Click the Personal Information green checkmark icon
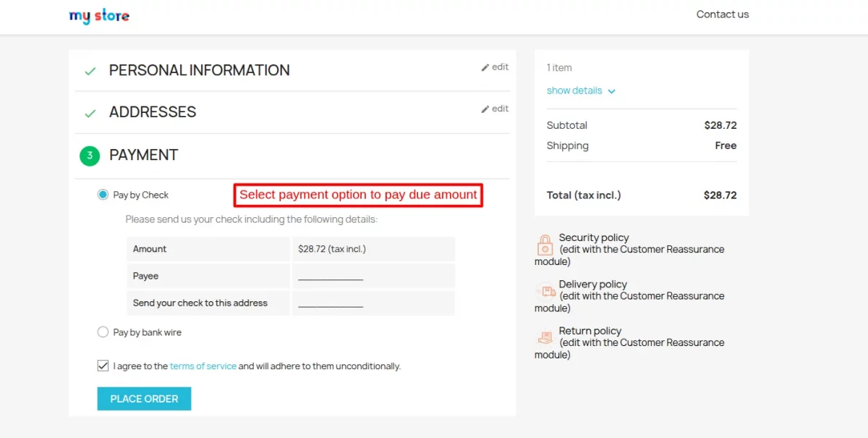 (x=90, y=71)
